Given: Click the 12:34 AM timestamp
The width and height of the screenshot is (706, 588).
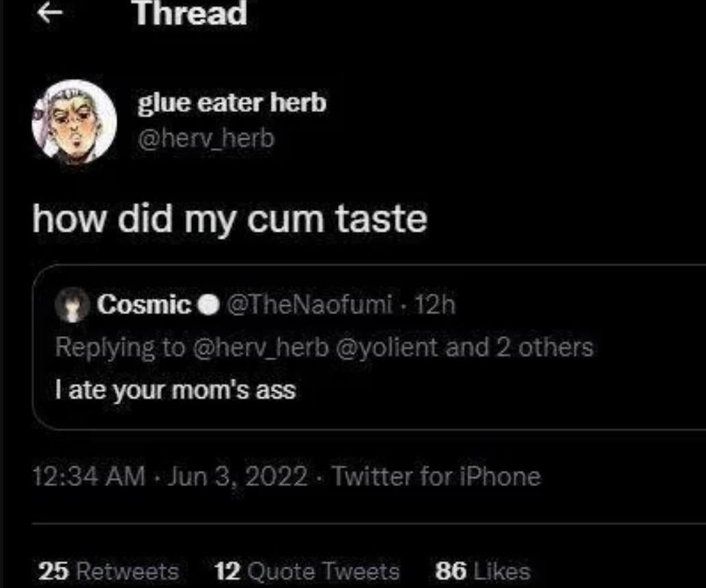Looking at the screenshot, I should pos(89,475).
